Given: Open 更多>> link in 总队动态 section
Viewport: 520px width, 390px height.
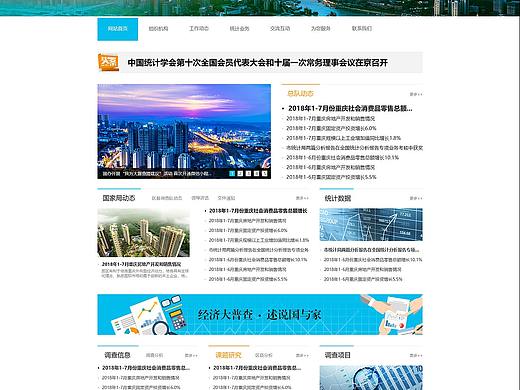Looking at the screenshot, I should 416,94.
